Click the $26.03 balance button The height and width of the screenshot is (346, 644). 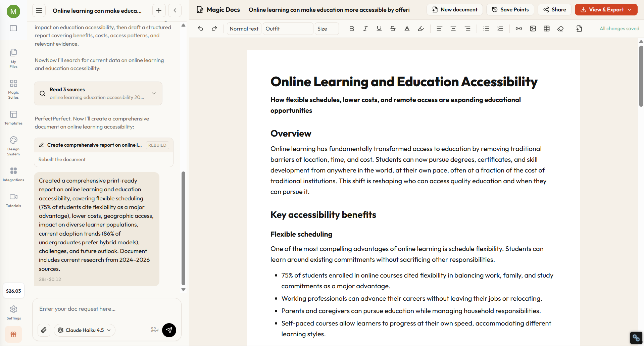point(13,291)
